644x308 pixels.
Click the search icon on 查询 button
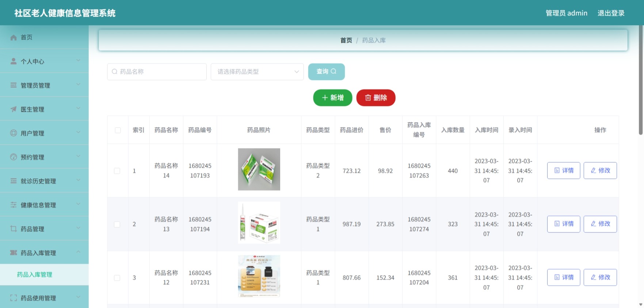click(x=334, y=71)
